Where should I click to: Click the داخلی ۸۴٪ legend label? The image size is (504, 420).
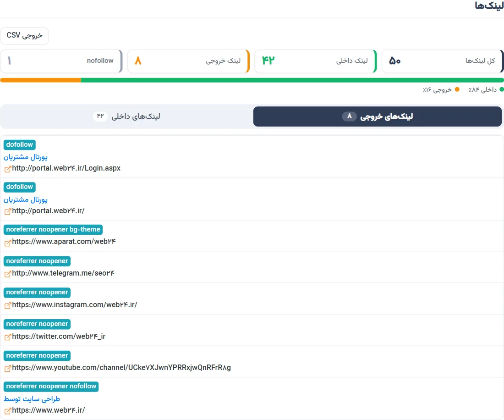[x=482, y=89]
